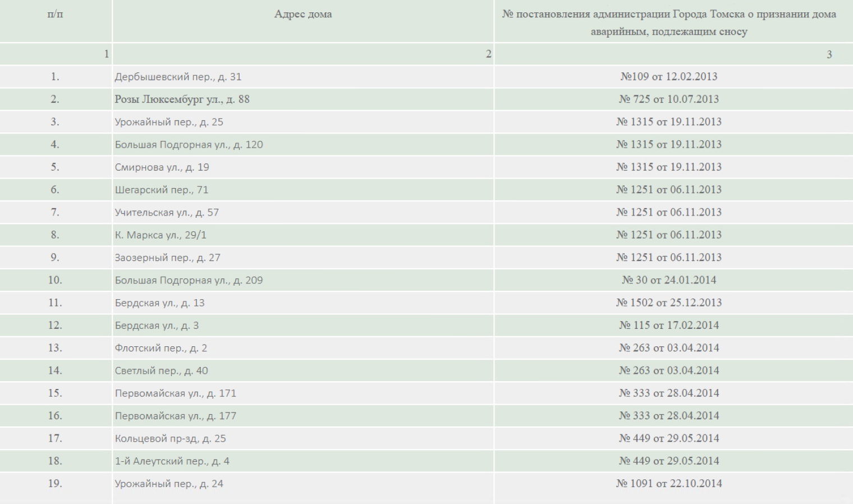This screenshot has height=504, width=853.
Task: Select decree '№ 725 от 10.07.2013'
Action: pyautogui.click(x=668, y=99)
